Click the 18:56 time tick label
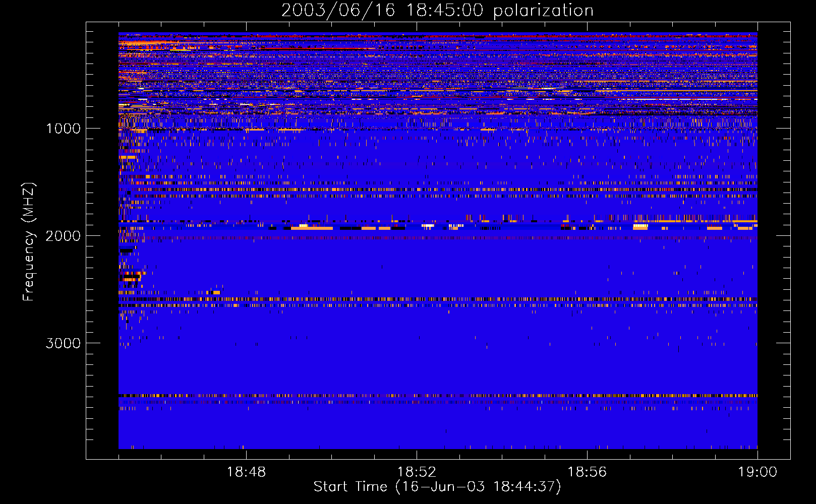Screen dimensions: 816x504 pyautogui.click(x=587, y=472)
